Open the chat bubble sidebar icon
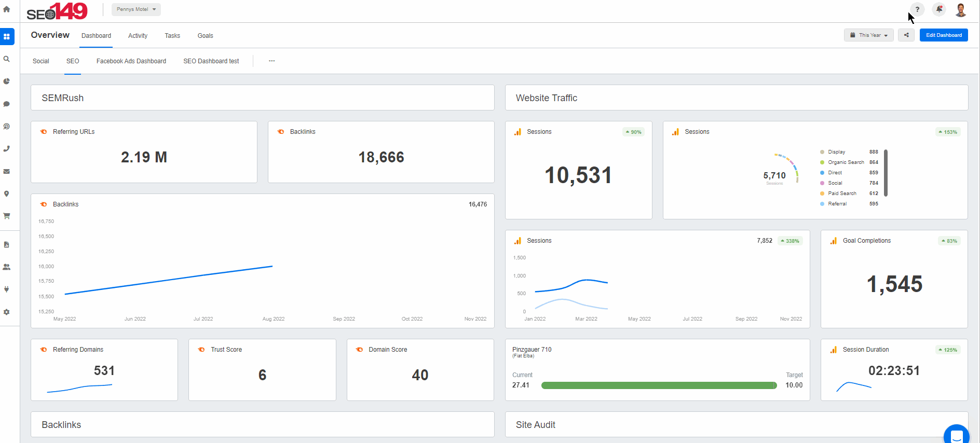The width and height of the screenshot is (980, 443). [x=7, y=104]
